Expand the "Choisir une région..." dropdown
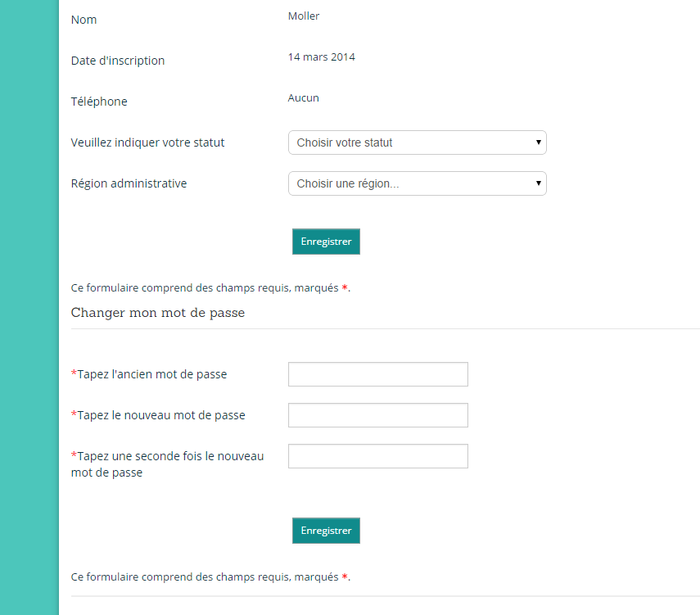This screenshot has width=700, height=615. [417, 183]
